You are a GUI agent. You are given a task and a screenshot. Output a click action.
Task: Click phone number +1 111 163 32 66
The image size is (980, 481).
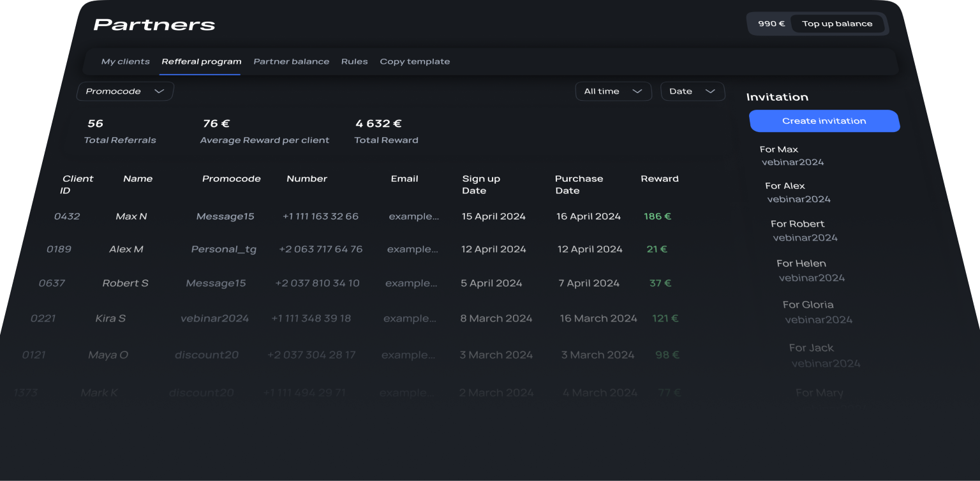tap(320, 216)
